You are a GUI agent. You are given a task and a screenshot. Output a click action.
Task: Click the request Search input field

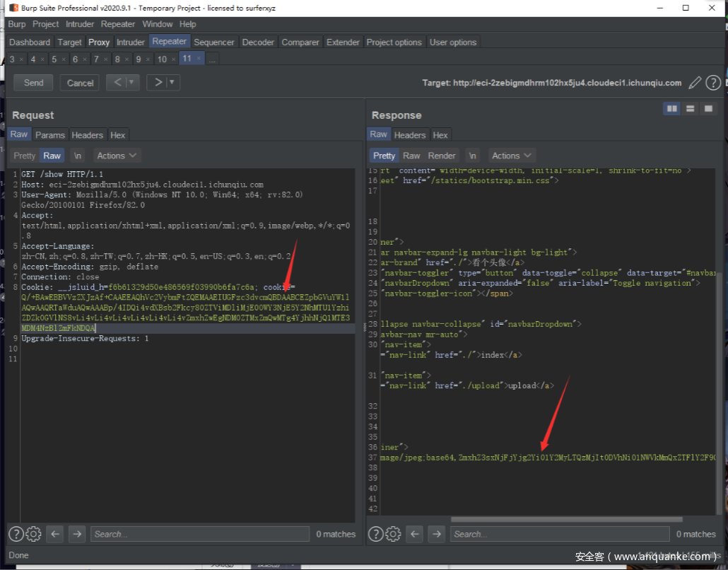pyautogui.click(x=200, y=534)
